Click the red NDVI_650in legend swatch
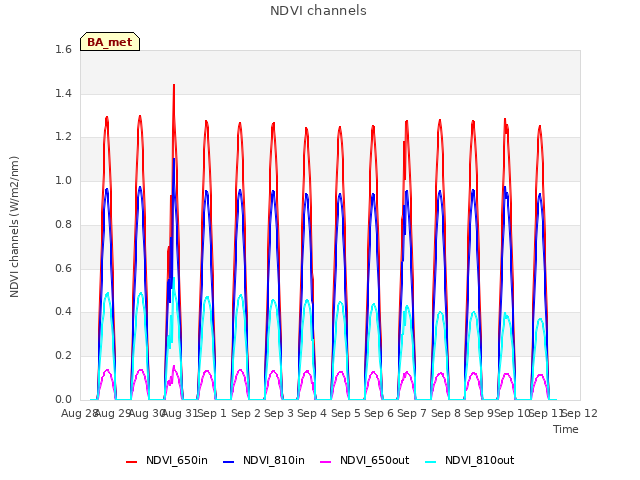The image size is (640, 480). (x=131, y=462)
